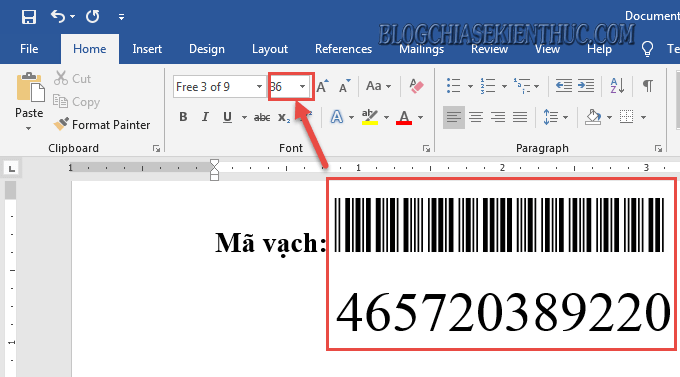680x377 pixels.
Task: Open the Mailings tab
Action: [x=421, y=49]
